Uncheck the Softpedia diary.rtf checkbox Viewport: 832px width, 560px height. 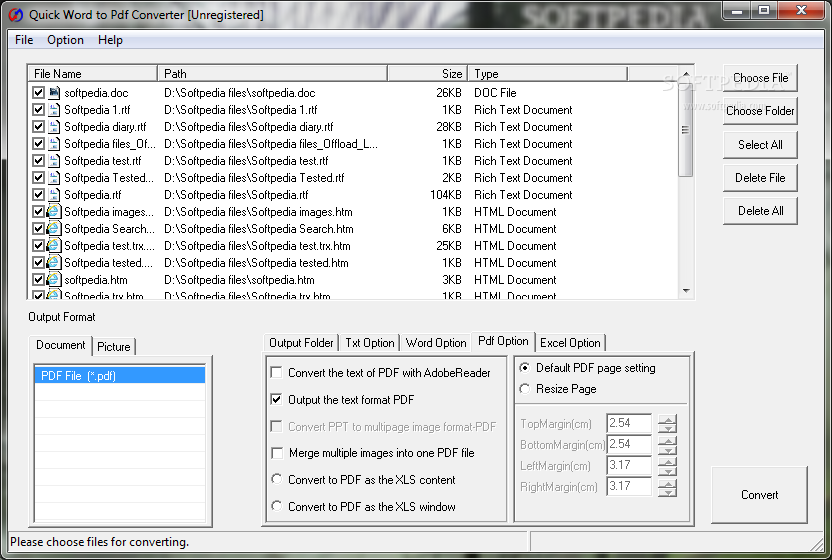coord(38,127)
